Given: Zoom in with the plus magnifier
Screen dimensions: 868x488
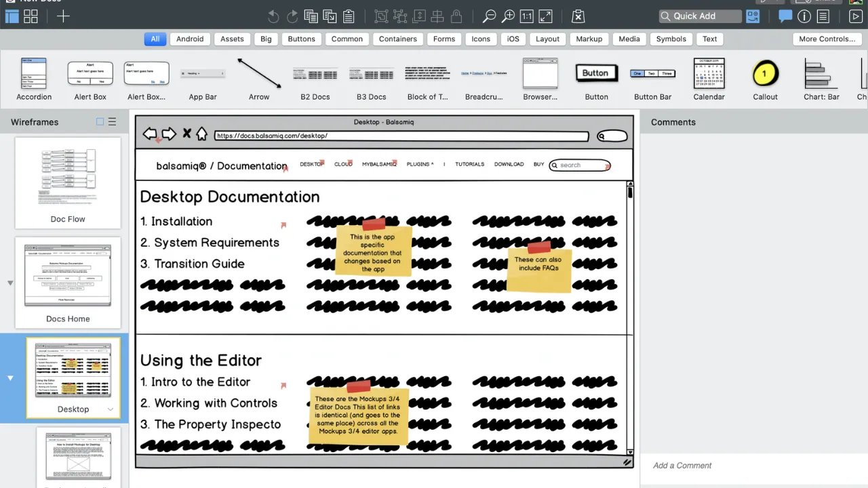Looking at the screenshot, I should (x=508, y=16).
